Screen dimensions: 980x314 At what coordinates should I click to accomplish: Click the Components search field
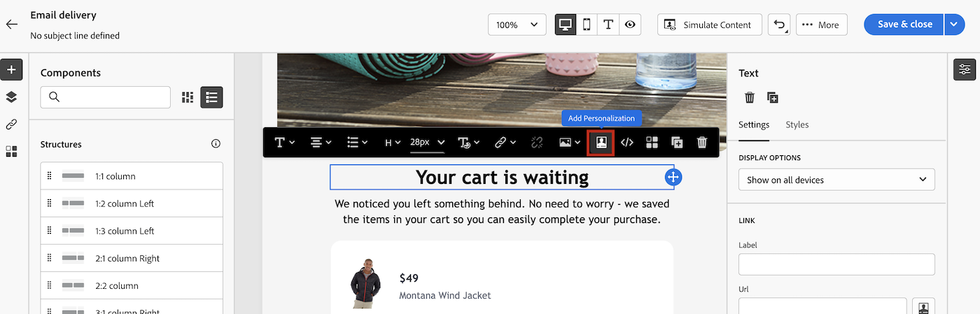tap(106, 97)
